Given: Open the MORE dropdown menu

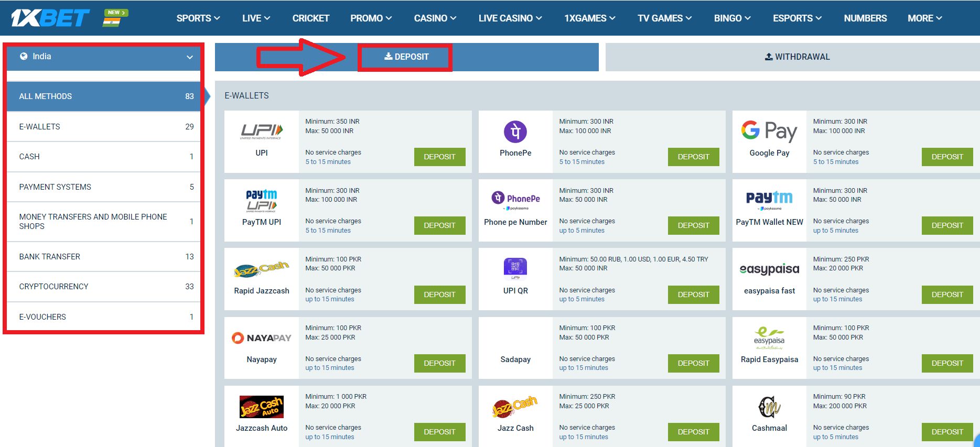Looking at the screenshot, I should tap(925, 18).
